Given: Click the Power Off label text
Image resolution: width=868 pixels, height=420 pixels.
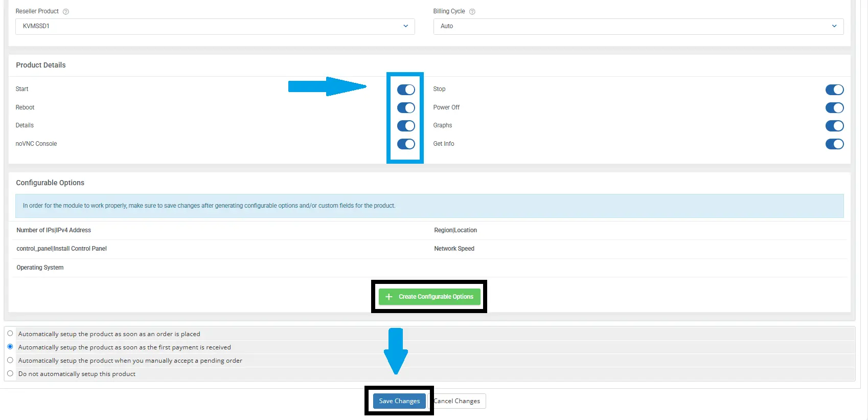Looking at the screenshot, I should (446, 107).
